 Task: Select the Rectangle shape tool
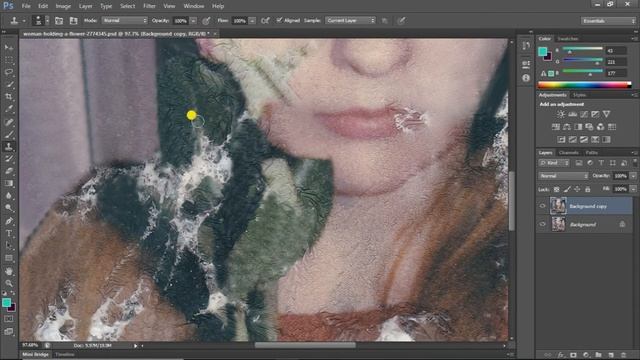(x=9, y=258)
